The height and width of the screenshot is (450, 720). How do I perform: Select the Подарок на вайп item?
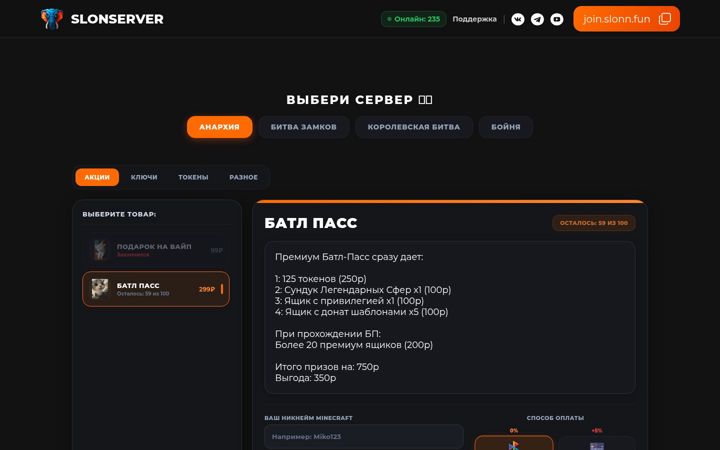[156, 250]
